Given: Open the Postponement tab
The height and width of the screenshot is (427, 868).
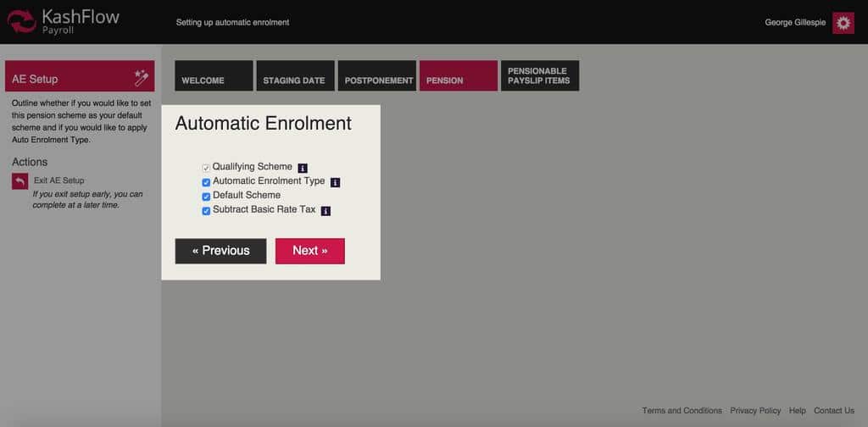Looking at the screenshot, I should (x=378, y=76).
